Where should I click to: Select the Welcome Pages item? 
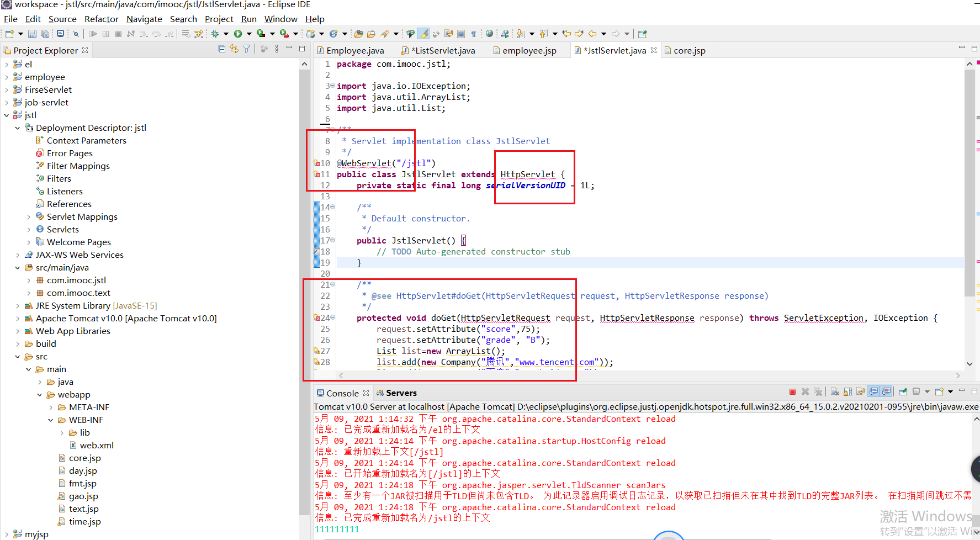(73, 242)
